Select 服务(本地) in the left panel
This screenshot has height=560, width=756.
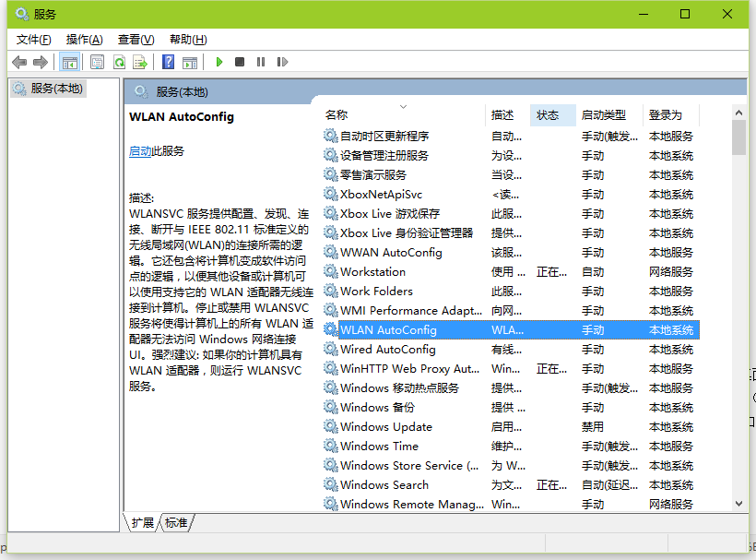55,88
